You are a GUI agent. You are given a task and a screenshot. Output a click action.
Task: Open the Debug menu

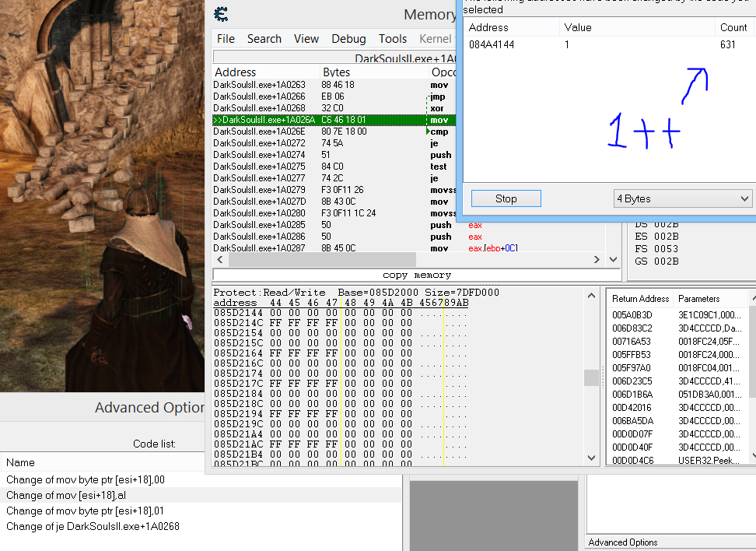(x=348, y=38)
